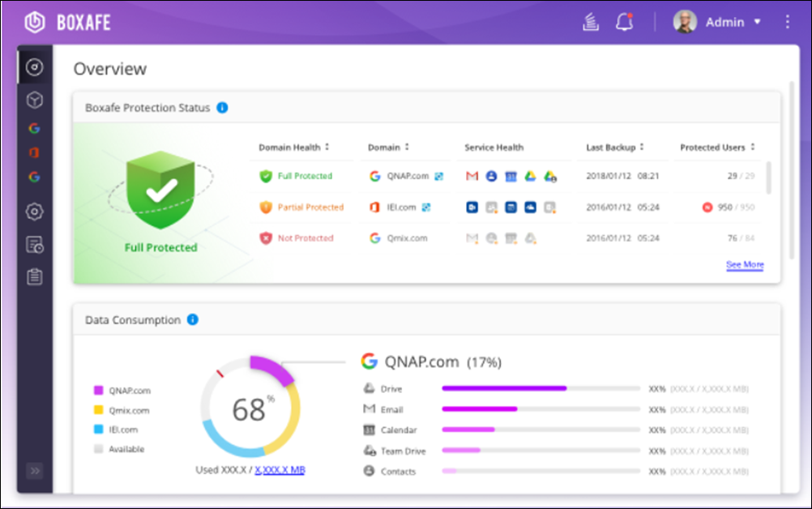The image size is (812, 509).
Task: Open the settings gear in the sidebar
Action: 35,212
